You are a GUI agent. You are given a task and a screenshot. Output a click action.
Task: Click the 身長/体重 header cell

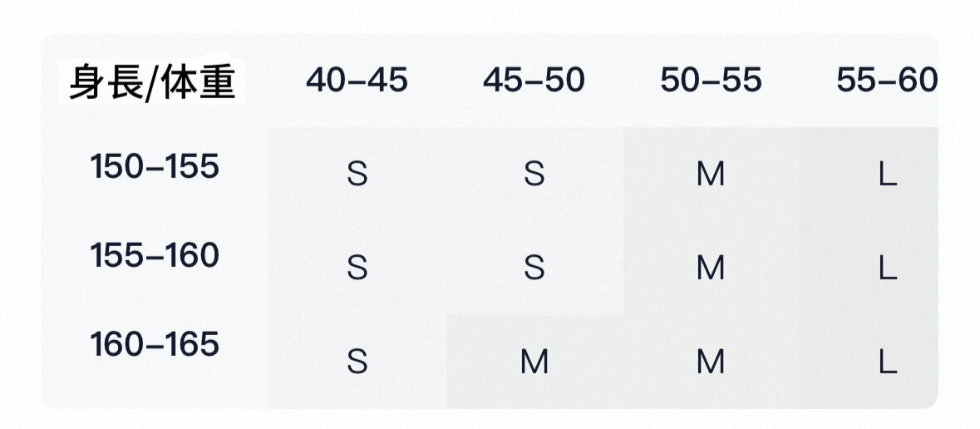click(x=153, y=82)
